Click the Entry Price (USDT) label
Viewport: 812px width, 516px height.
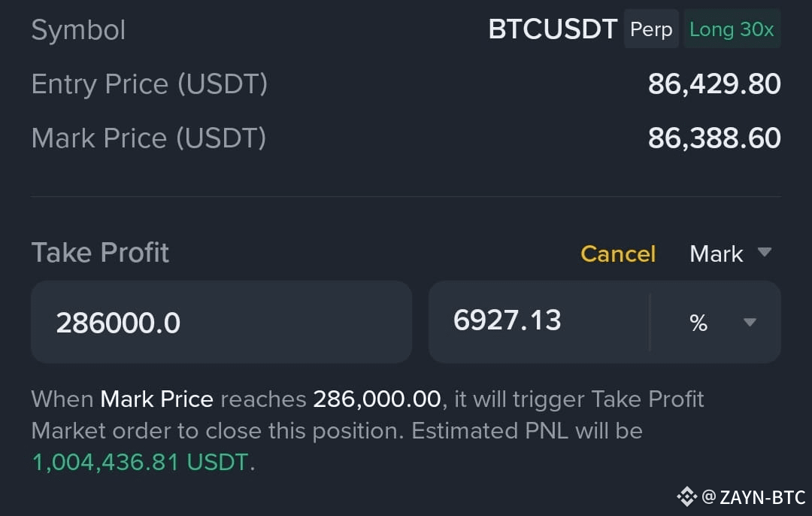(149, 84)
